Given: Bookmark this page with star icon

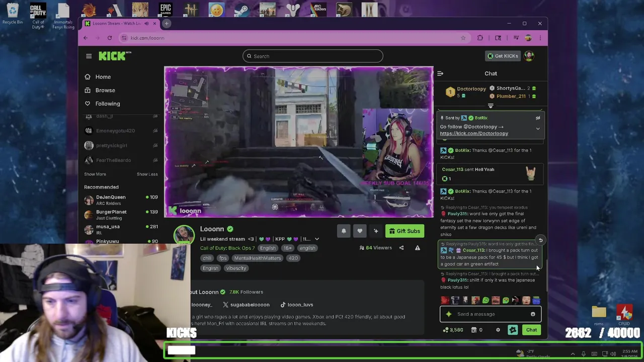Looking at the screenshot, I should (463, 38).
